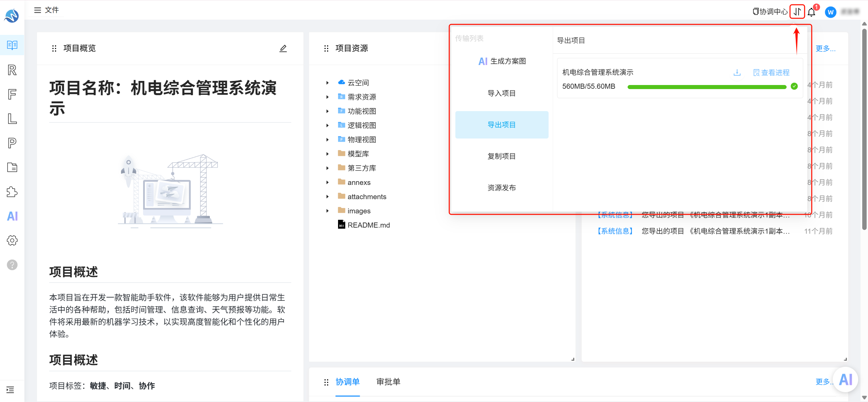Open notifications bell icon
This screenshot has height=402, width=868.
(x=811, y=12)
